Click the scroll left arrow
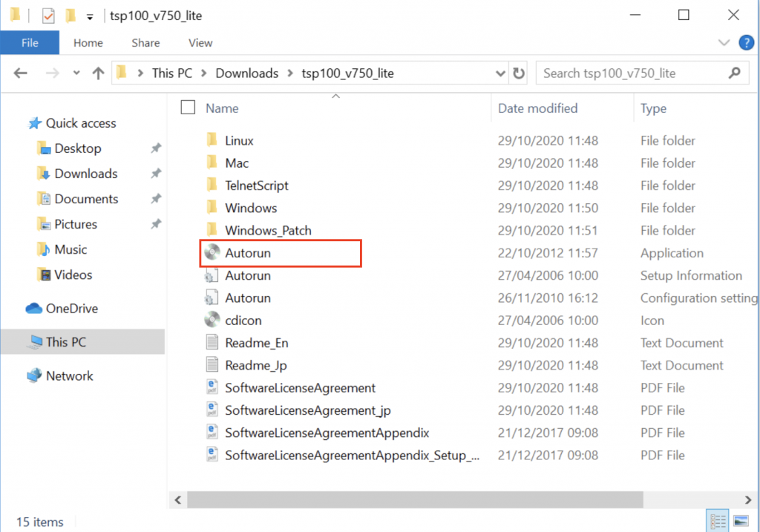 coord(178,499)
